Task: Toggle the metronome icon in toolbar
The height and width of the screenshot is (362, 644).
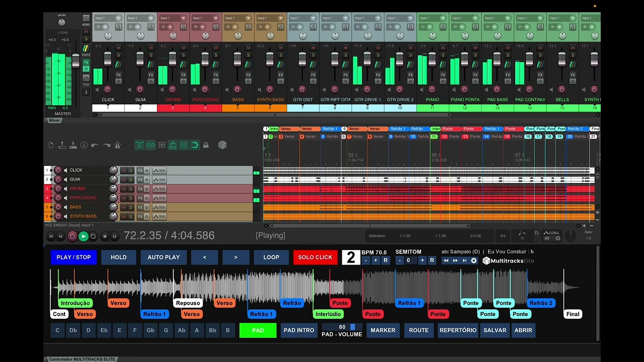Action: pos(117,145)
